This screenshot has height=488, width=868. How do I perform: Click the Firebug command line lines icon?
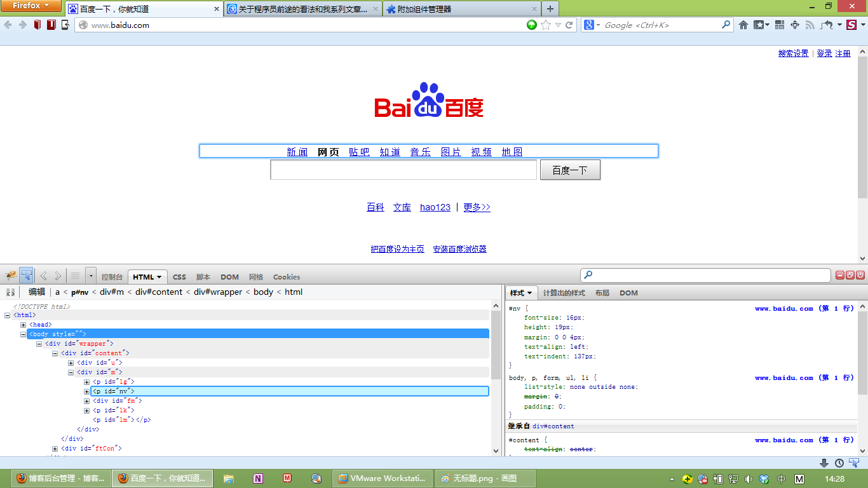pos(75,276)
